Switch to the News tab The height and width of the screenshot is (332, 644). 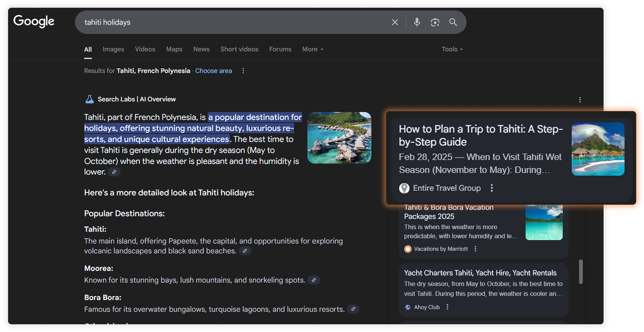[x=201, y=49]
